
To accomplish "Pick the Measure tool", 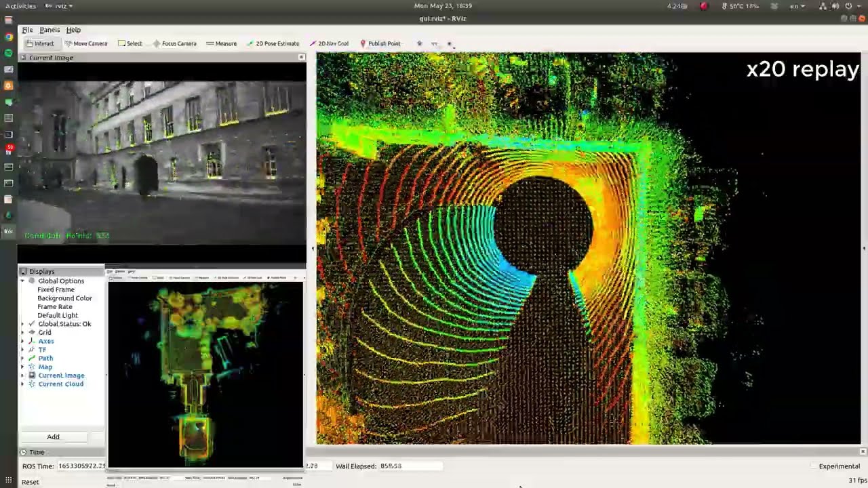I will (x=221, y=43).
